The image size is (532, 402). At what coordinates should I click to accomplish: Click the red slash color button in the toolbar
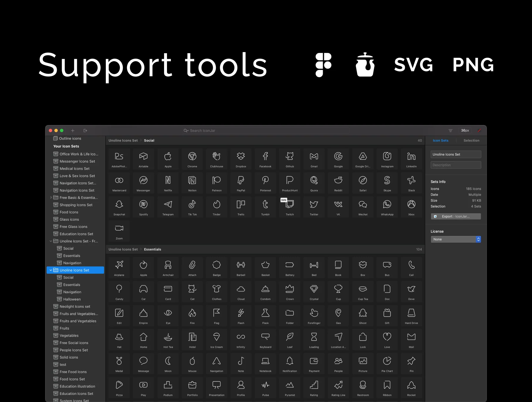tap(479, 131)
